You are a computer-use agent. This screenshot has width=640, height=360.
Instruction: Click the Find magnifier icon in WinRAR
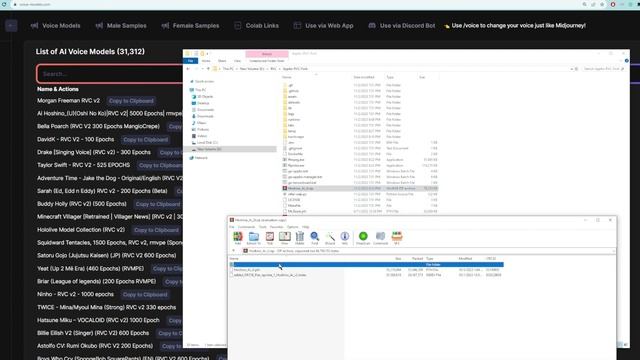(x=315, y=238)
